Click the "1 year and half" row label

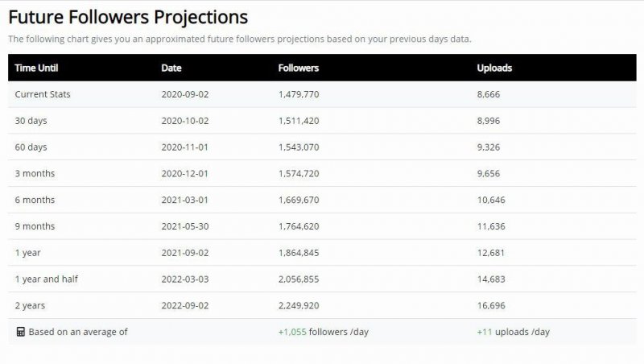[x=46, y=279]
